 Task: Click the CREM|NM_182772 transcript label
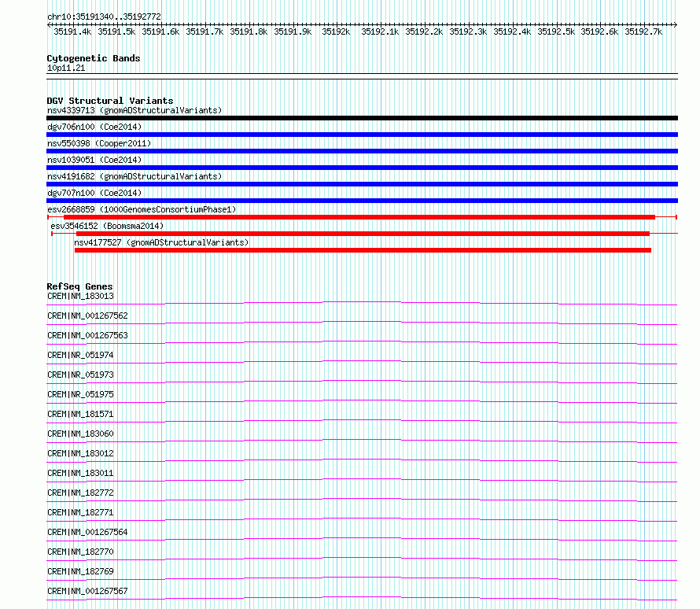[80, 493]
